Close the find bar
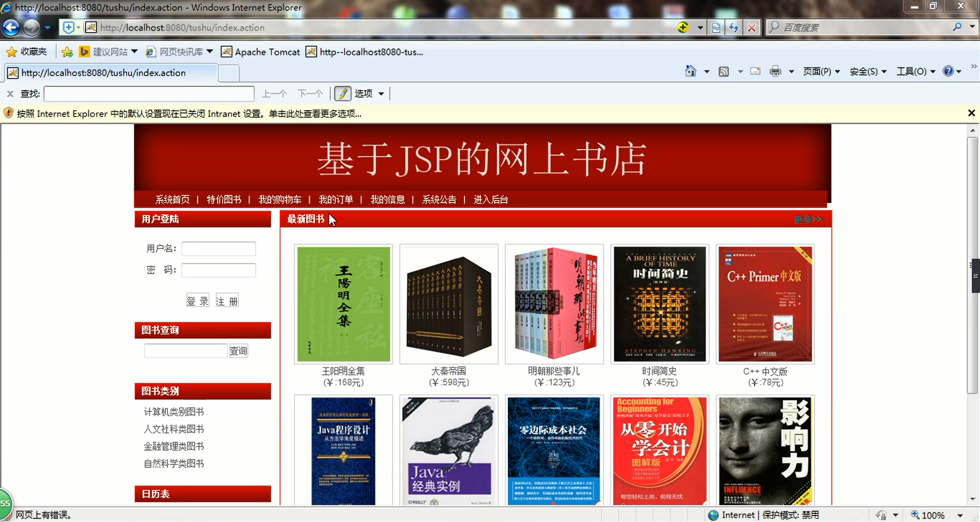Screen dimensions: 980x522 (10, 94)
